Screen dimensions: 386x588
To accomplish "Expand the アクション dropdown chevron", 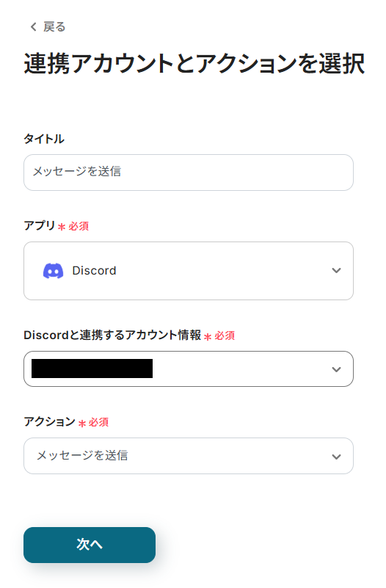I will [337, 457].
